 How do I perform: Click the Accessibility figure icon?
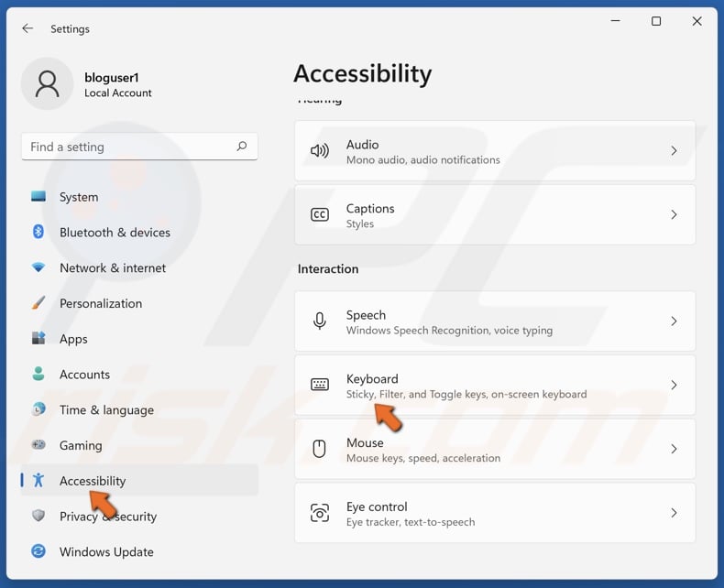tap(38, 480)
